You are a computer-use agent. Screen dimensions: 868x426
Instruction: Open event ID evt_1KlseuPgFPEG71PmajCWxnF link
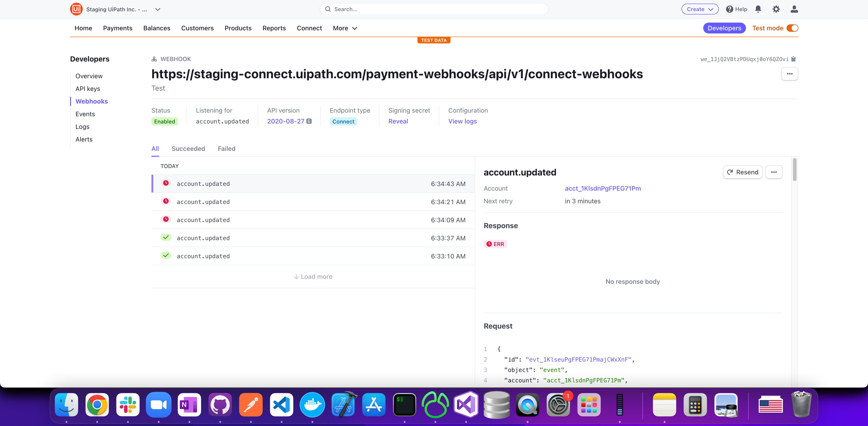578,359
